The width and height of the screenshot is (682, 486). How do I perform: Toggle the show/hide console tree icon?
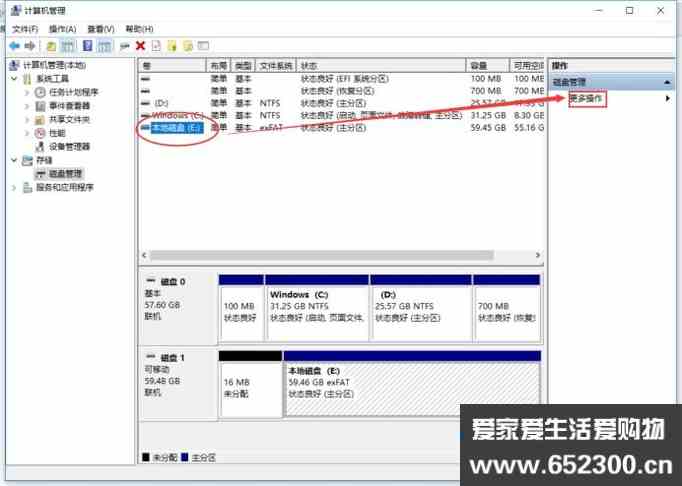tap(67, 46)
